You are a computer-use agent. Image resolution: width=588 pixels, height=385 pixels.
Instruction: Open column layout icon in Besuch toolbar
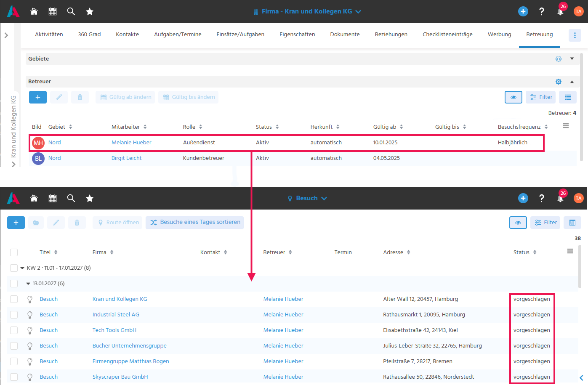[x=572, y=223]
